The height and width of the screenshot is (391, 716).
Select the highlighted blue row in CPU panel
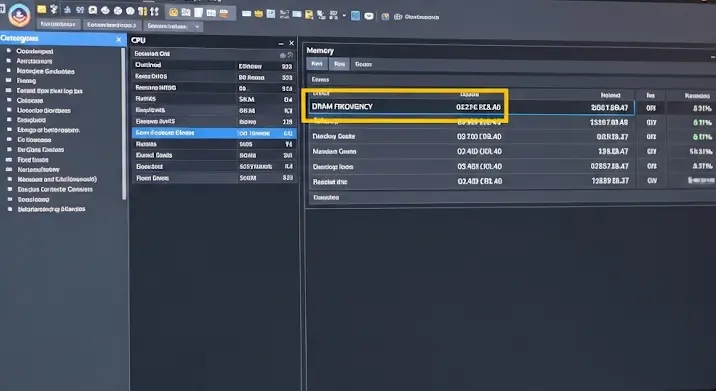pyautogui.click(x=214, y=133)
